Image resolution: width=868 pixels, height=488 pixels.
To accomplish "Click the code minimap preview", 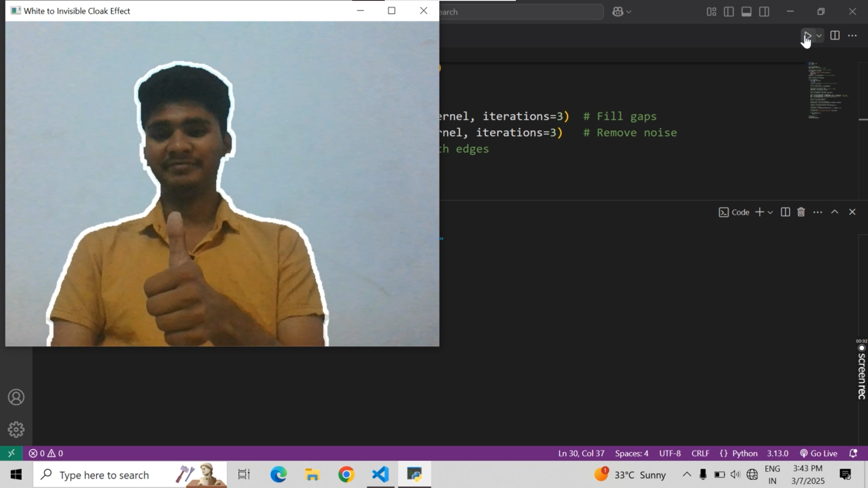I will point(827,90).
